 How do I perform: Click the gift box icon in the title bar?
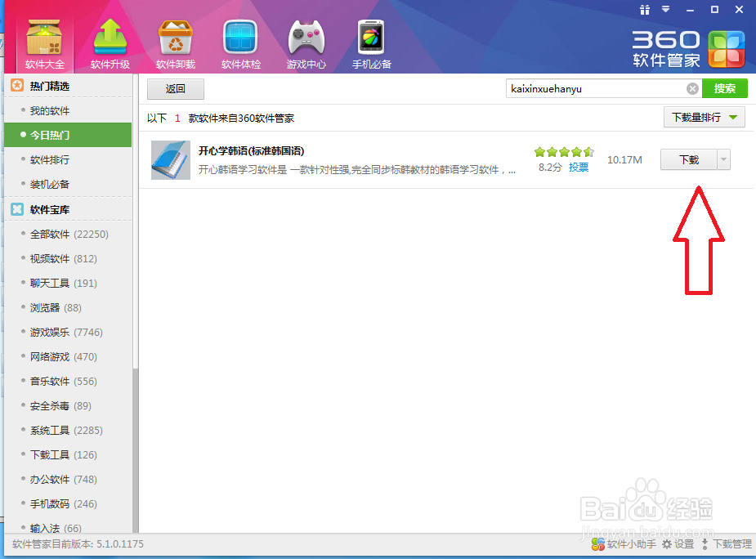645,10
